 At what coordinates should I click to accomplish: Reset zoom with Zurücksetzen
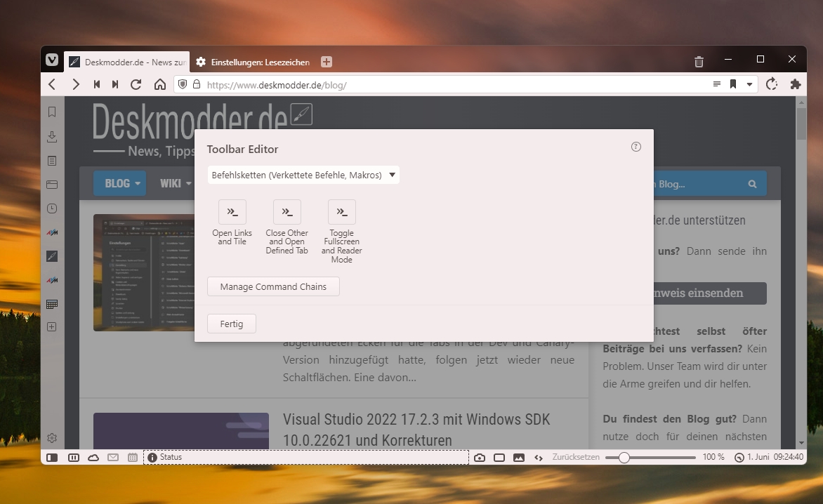click(576, 458)
